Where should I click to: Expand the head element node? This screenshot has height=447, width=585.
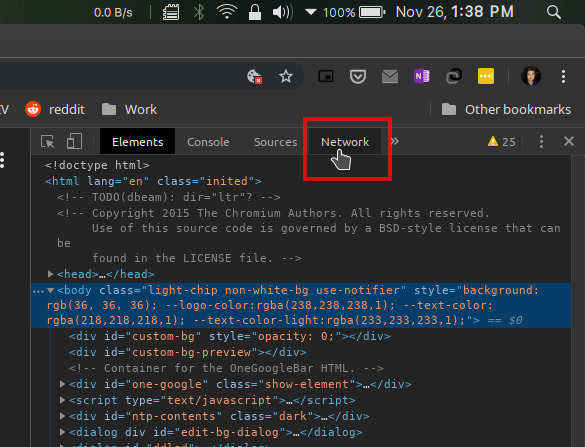click(x=50, y=274)
